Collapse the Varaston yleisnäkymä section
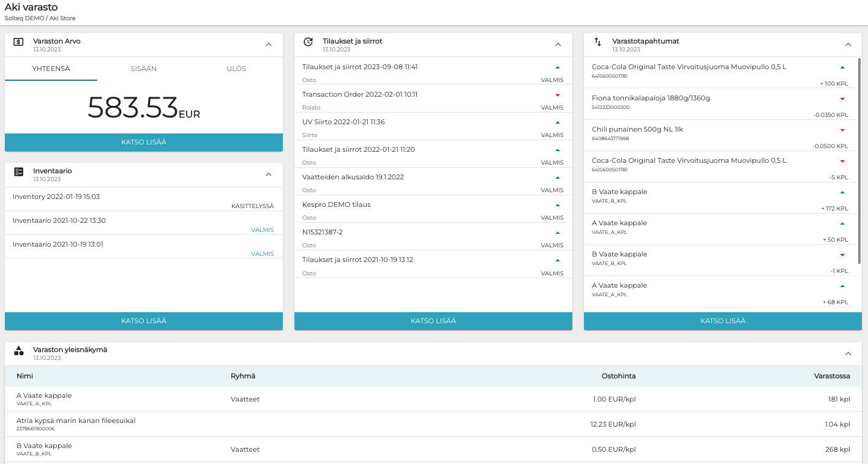This screenshot has width=868, height=464. click(x=848, y=354)
